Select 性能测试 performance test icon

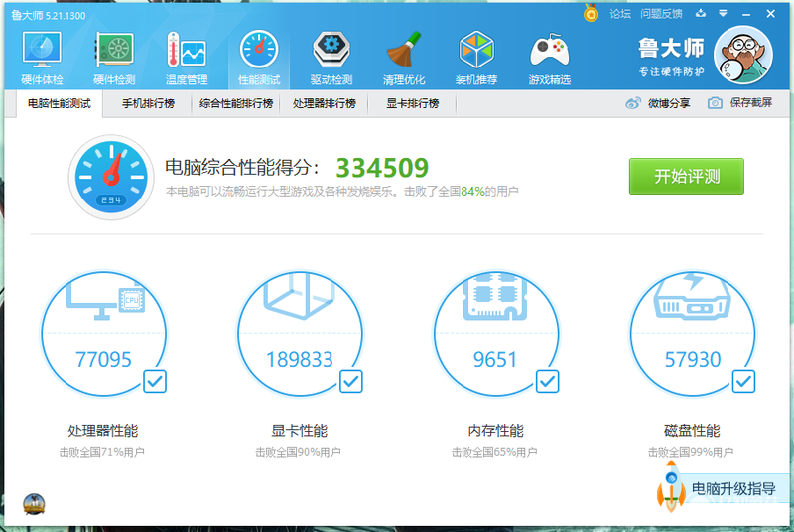click(259, 59)
